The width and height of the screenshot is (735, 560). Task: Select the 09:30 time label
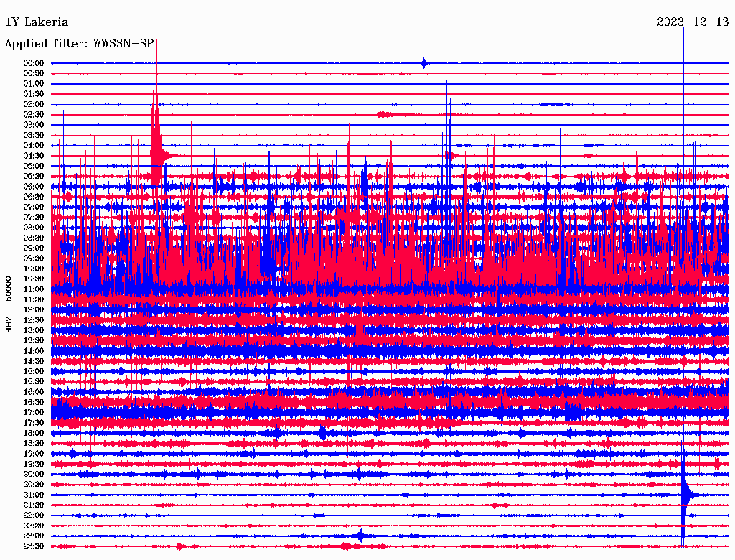(x=34, y=258)
